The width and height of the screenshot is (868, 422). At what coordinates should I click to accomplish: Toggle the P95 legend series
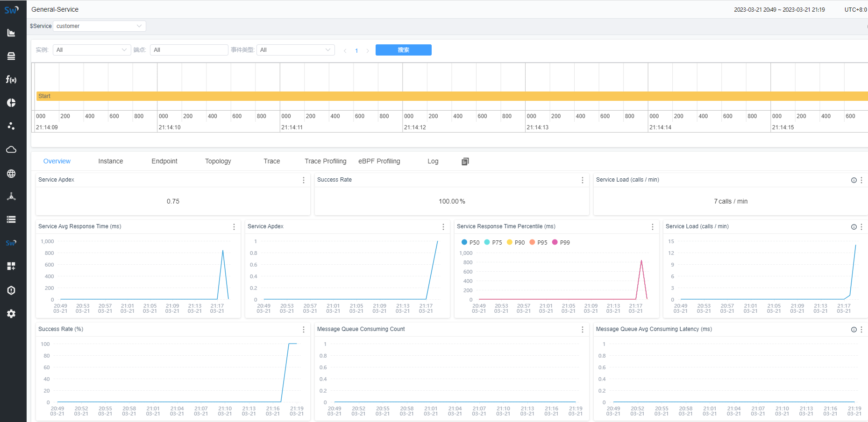click(x=539, y=242)
